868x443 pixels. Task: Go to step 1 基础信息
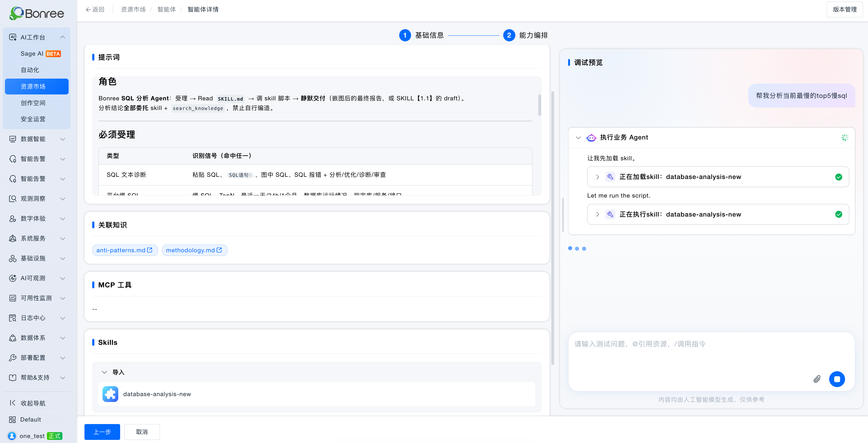(421, 35)
